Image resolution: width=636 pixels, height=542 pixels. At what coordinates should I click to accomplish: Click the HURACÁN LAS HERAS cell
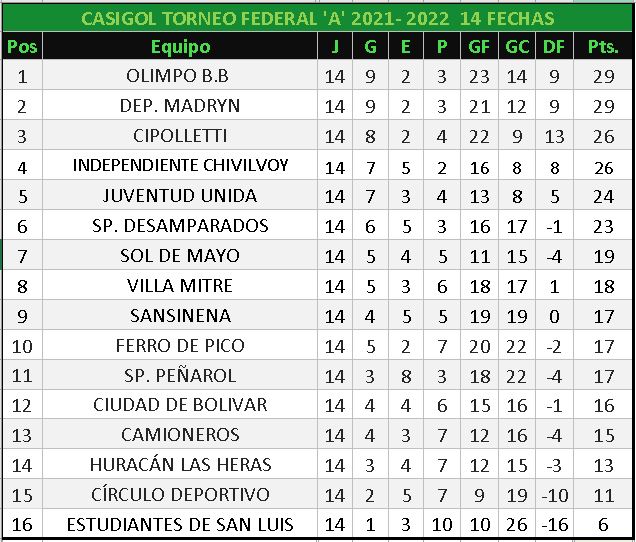point(180,465)
